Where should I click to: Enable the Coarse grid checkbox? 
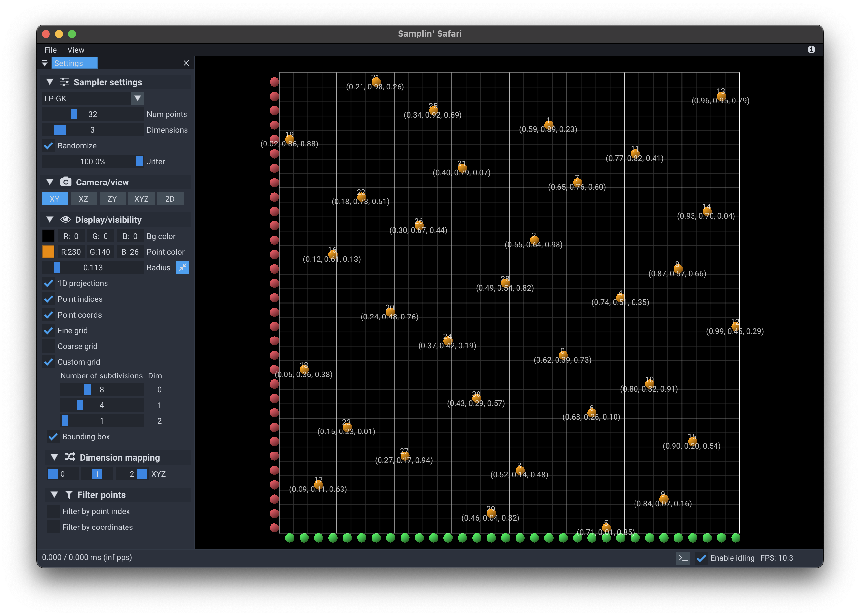click(x=49, y=346)
